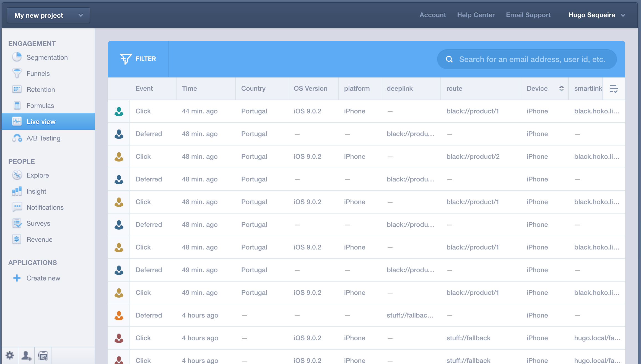This screenshot has height=364, width=641.
Task: Select the user avatar on the first Click event row
Action: [119, 111]
